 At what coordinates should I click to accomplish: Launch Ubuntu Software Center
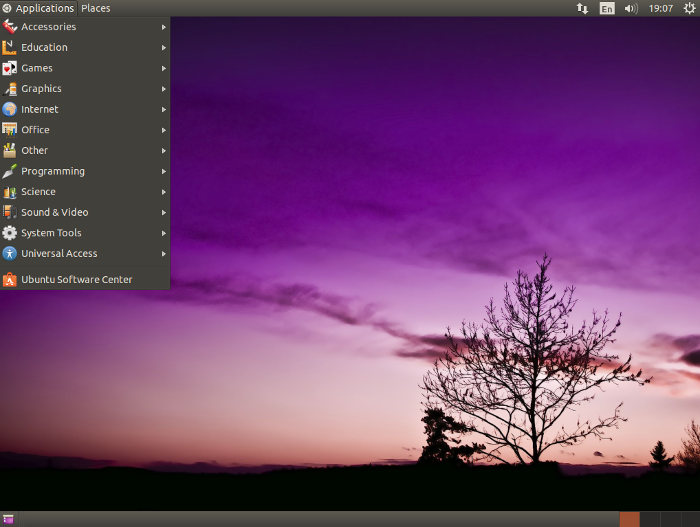pyautogui.click(x=76, y=280)
